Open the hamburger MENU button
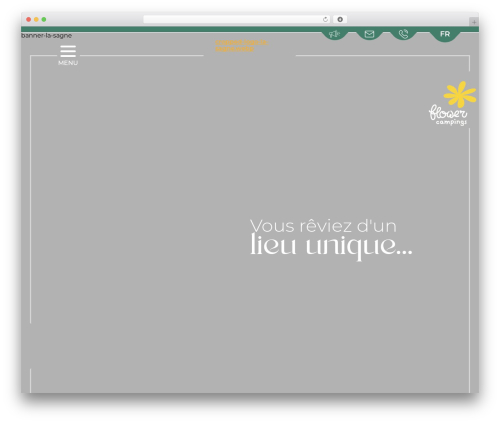500x423 pixels. pyautogui.click(x=68, y=55)
